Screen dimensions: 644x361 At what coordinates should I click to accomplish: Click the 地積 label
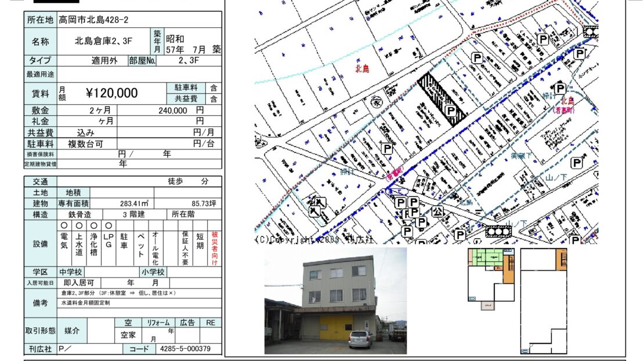tap(73, 193)
